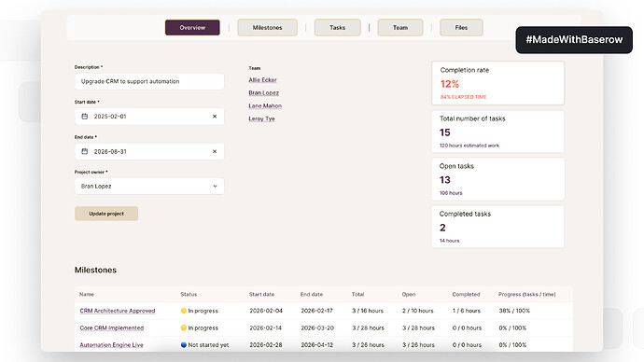Click the 38% / 100% progress cell
The image size is (644, 362).
(514, 311)
